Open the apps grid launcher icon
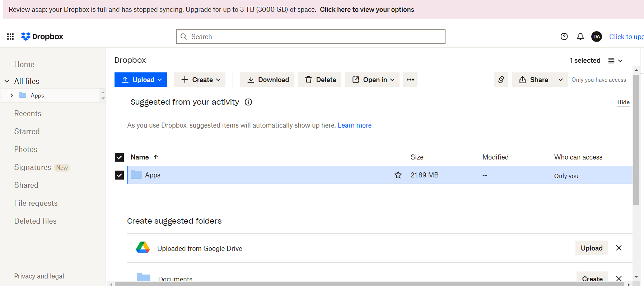This screenshot has width=644, height=286. [10, 37]
